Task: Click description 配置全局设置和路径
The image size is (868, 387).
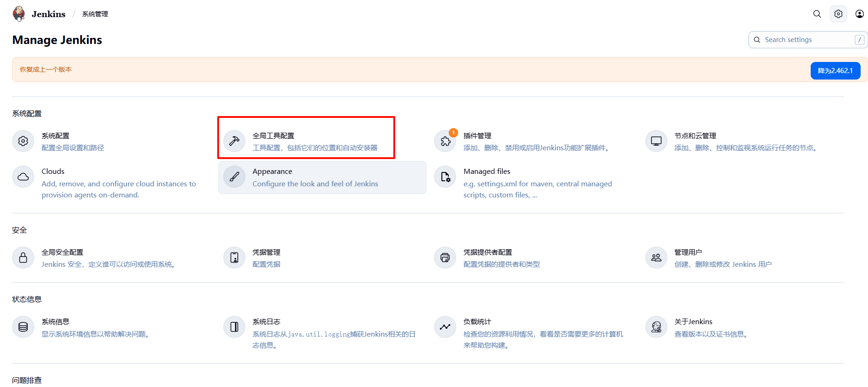Action: pyautogui.click(x=73, y=147)
